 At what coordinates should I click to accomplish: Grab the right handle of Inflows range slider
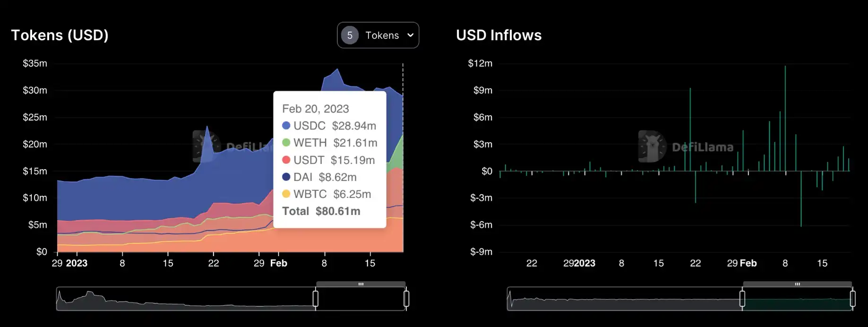(853, 299)
